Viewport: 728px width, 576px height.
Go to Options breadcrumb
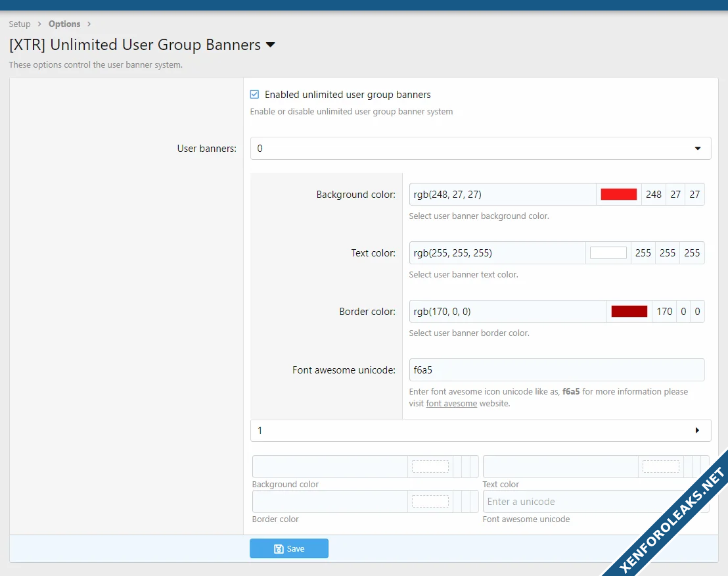click(x=64, y=24)
